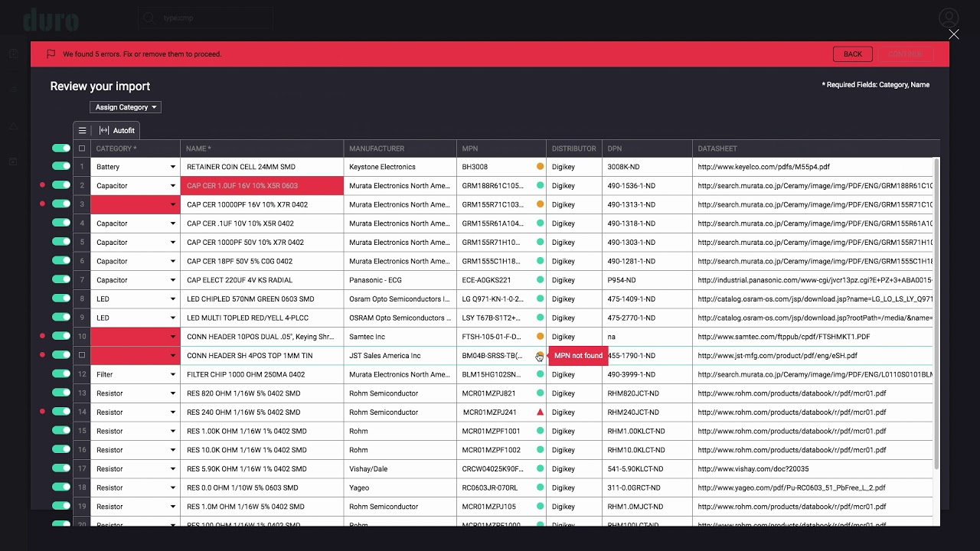Click the Autofit columns button
This screenshot has height=551, width=980.
(117, 131)
